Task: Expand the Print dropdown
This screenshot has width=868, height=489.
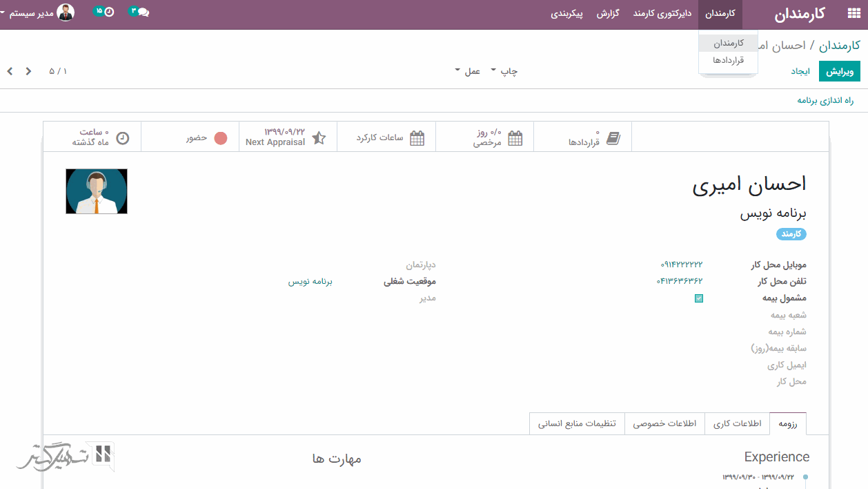Action: 504,71
